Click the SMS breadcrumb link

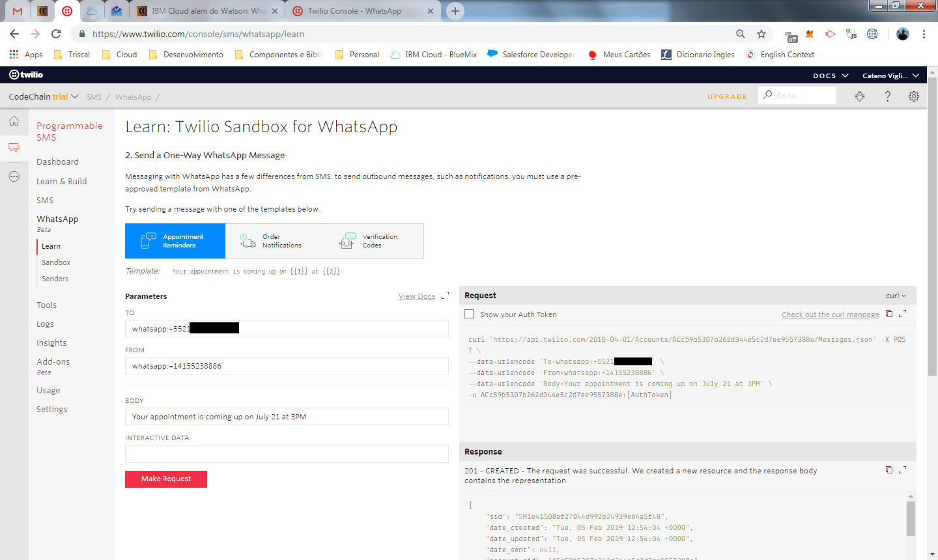(x=94, y=97)
